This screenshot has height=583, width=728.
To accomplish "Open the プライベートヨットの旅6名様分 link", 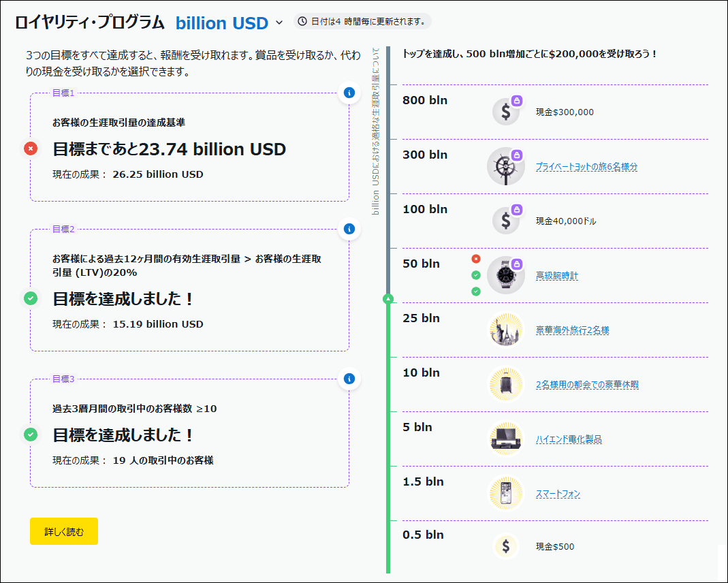I will coord(586,166).
